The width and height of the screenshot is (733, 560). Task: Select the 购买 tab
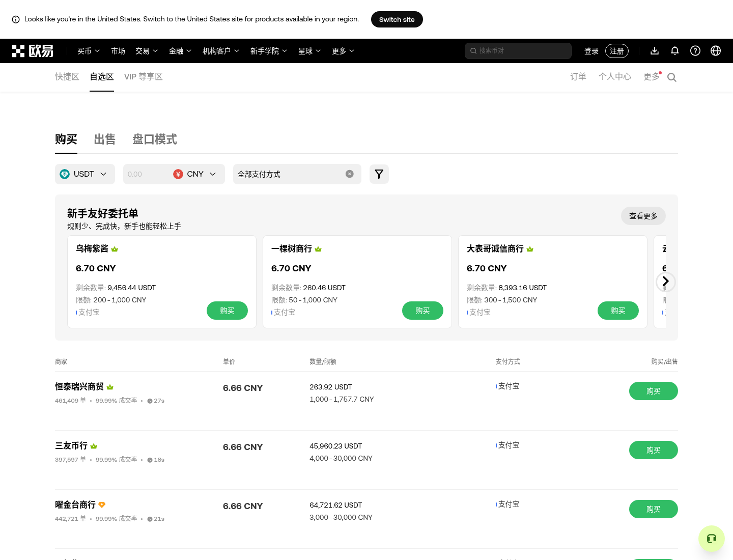pos(66,139)
